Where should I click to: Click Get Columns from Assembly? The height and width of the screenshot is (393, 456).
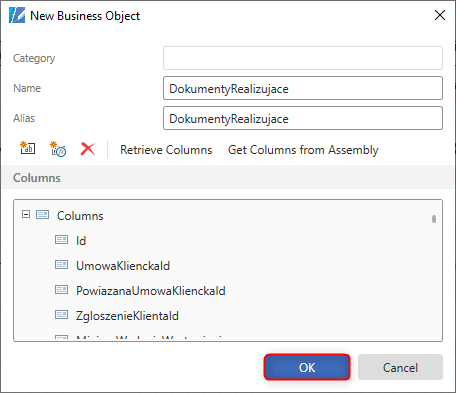pos(303,150)
